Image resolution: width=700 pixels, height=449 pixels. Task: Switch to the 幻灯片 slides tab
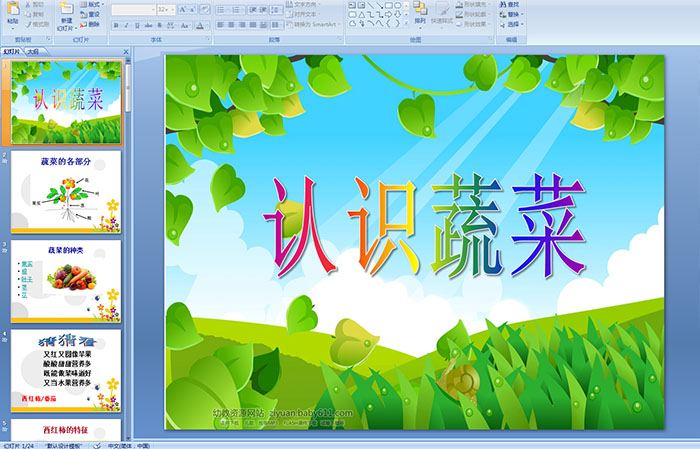11,51
